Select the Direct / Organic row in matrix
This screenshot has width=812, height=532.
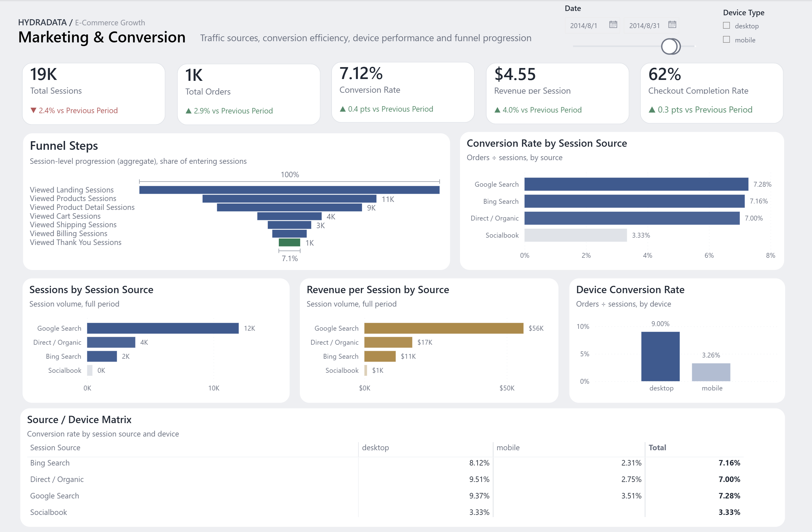[386, 480]
